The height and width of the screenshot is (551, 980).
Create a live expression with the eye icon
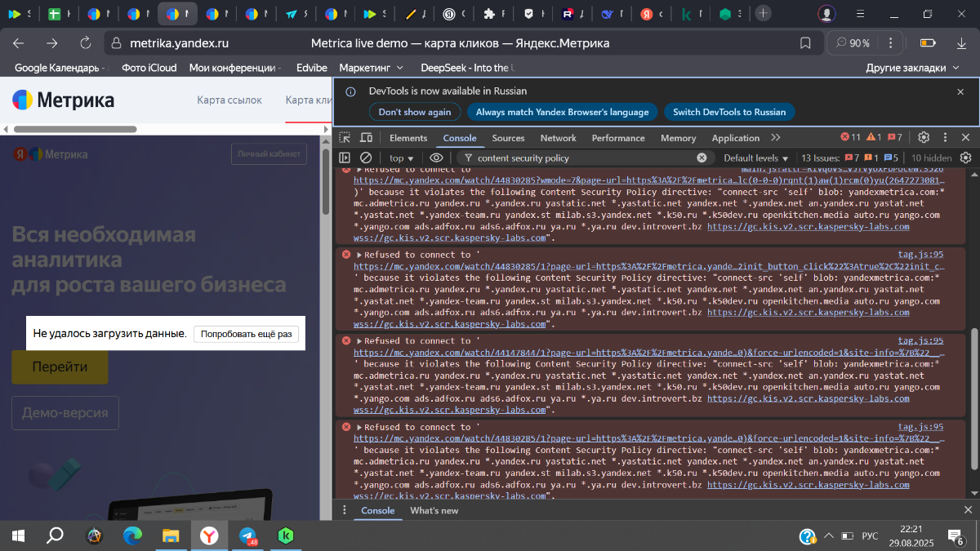(436, 158)
